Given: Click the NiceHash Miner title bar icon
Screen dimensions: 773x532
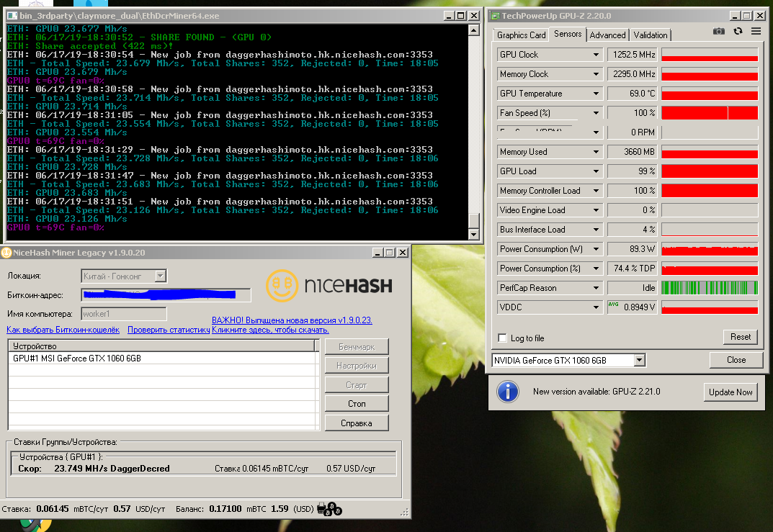Looking at the screenshot, I should click(6, 253).
